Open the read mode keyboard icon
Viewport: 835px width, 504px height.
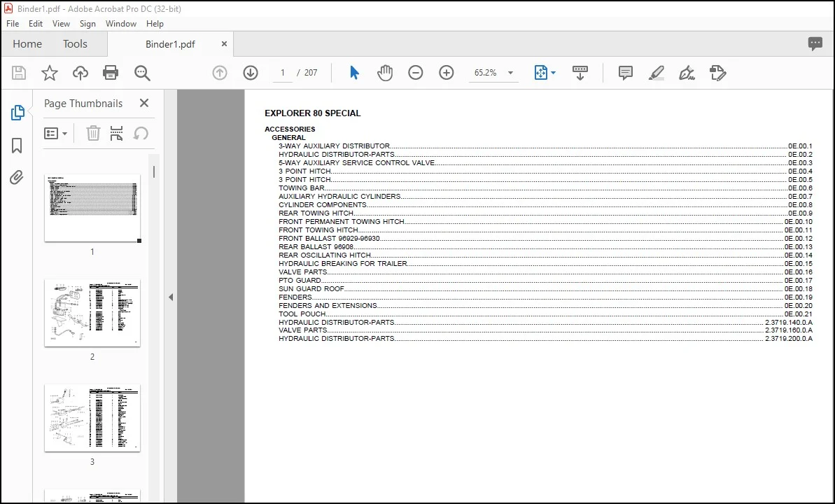tap(580, 73)
